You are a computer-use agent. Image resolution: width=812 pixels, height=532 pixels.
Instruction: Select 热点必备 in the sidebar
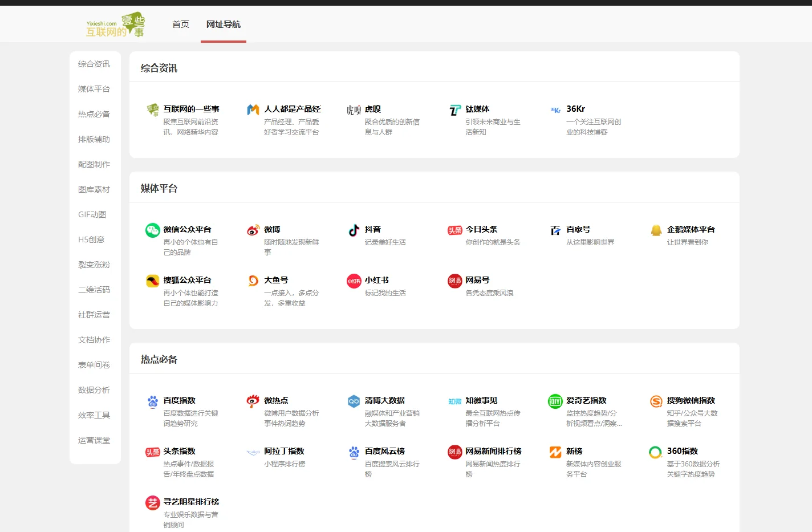pyautogui.click(x=94, y=114)
